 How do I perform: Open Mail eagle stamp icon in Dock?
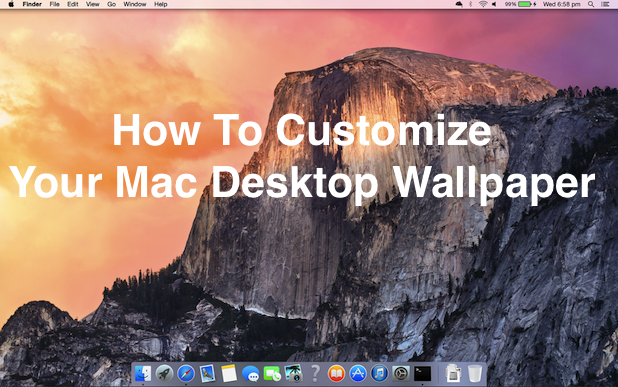[x=207, y=373]
